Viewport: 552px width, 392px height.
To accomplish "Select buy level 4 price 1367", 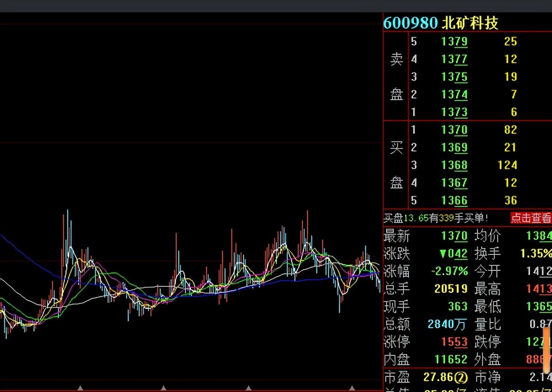I will coord(454,183).
